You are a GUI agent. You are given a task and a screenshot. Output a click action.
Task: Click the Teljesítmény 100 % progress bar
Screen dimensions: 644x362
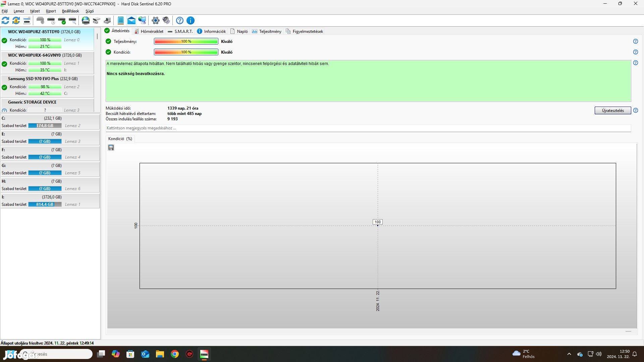coord(186,41)
